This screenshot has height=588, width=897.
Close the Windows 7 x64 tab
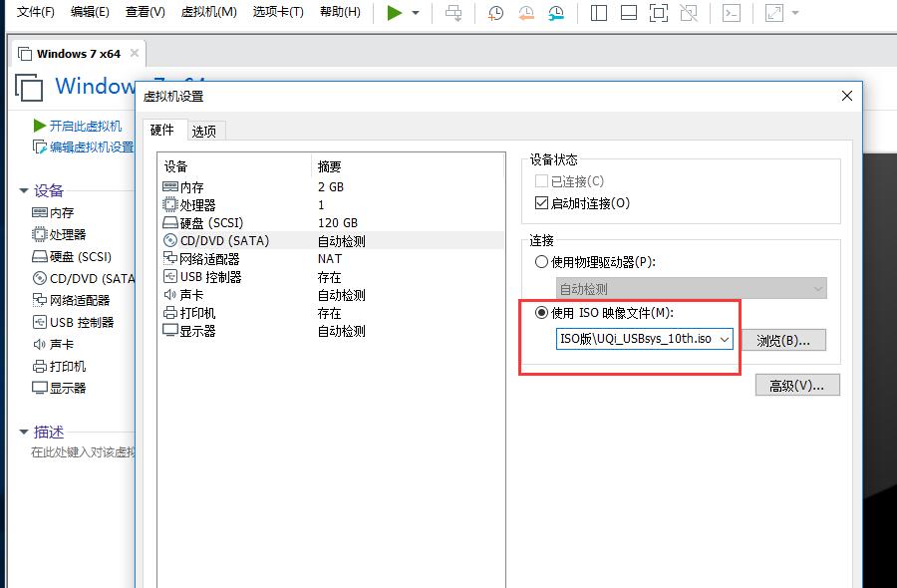point(135,53)
